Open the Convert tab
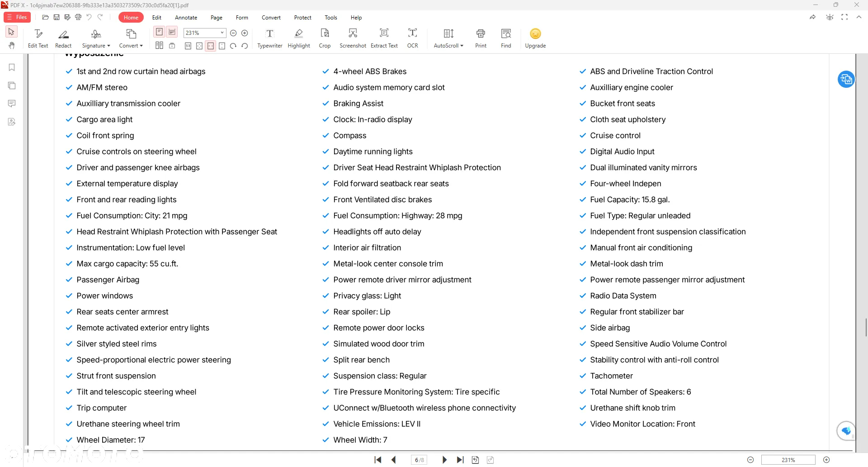 271,17
